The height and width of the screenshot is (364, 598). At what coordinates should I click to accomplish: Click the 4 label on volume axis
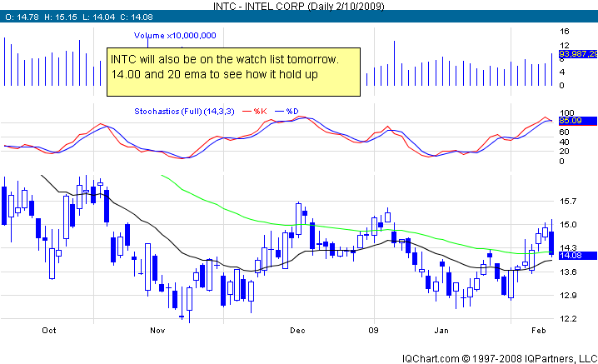coord(561,72)
